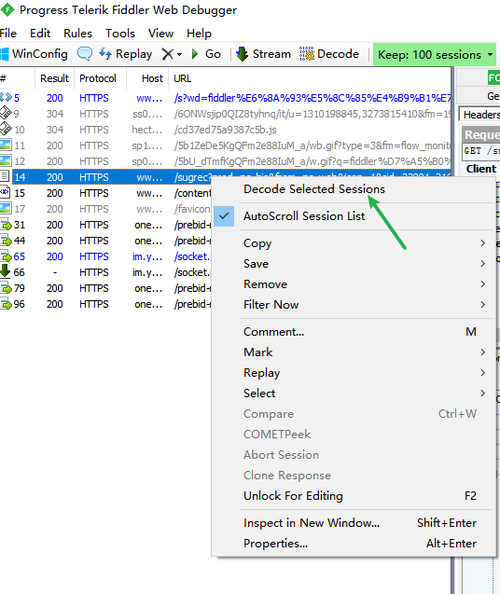500x594 pixels.
Task: Open the Tools menu
Action: [x=120, y=33]
